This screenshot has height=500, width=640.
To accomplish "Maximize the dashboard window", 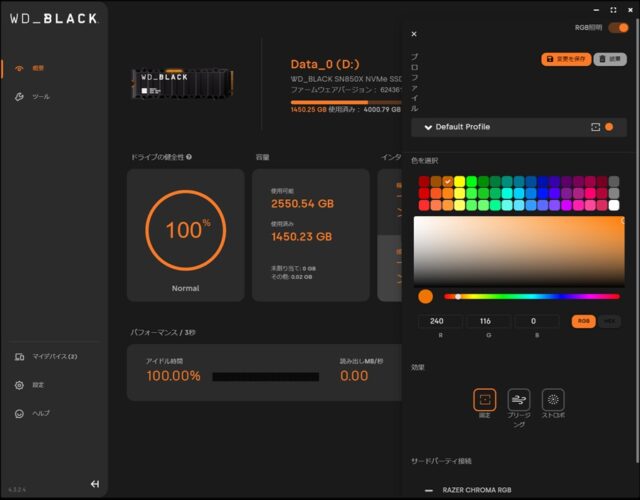I will (x=613, y=10).
